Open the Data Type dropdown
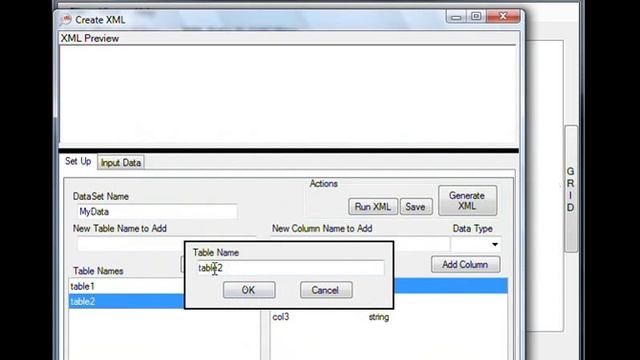 (x=495, y=244)
